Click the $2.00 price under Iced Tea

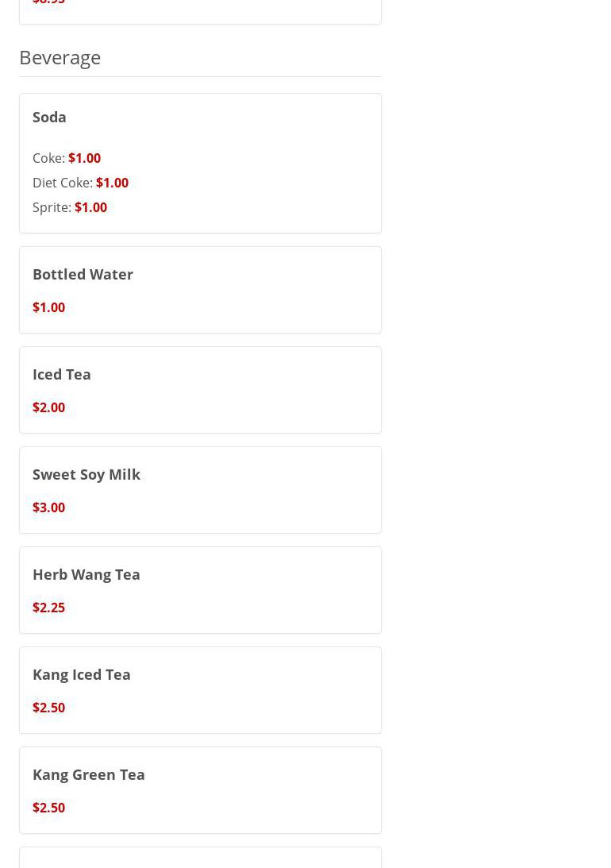click(48, 407)
